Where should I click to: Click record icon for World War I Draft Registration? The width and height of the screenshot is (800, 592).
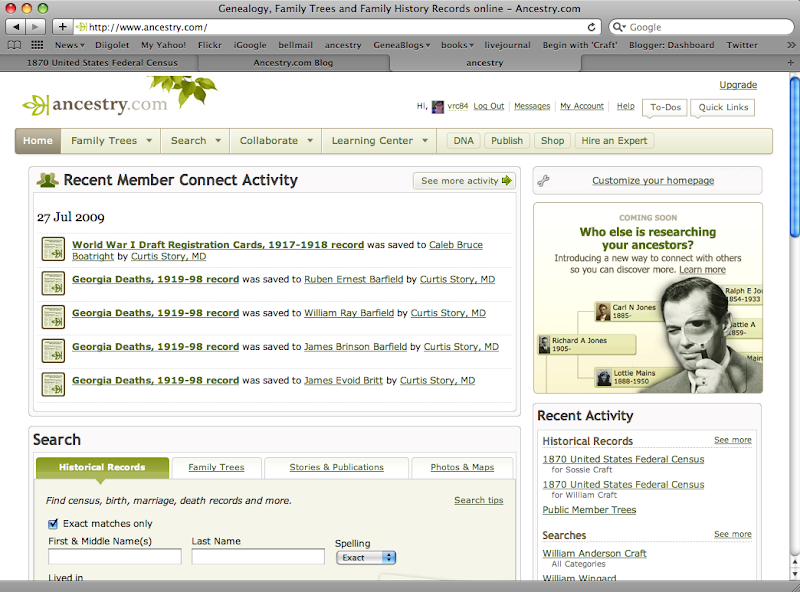[53, 249]
